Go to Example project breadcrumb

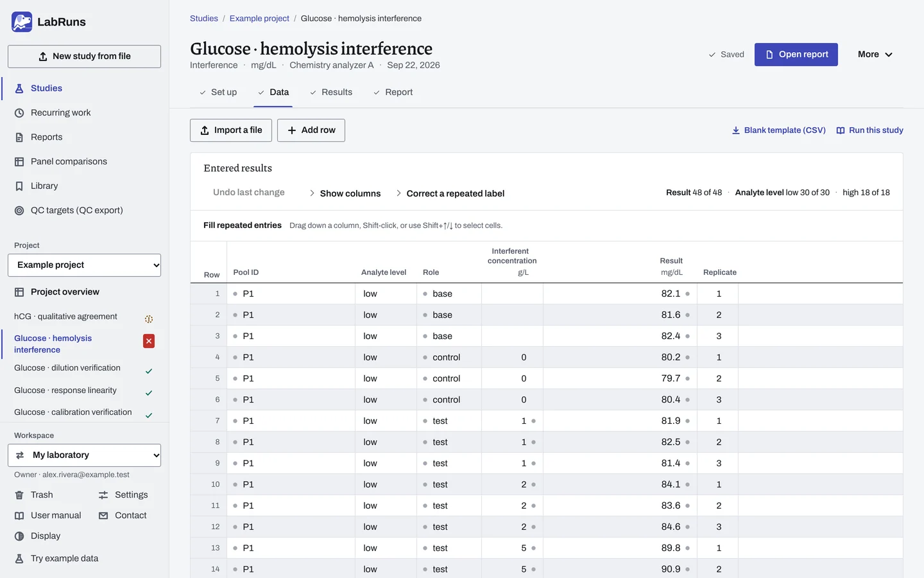click(x=259, y=19)
